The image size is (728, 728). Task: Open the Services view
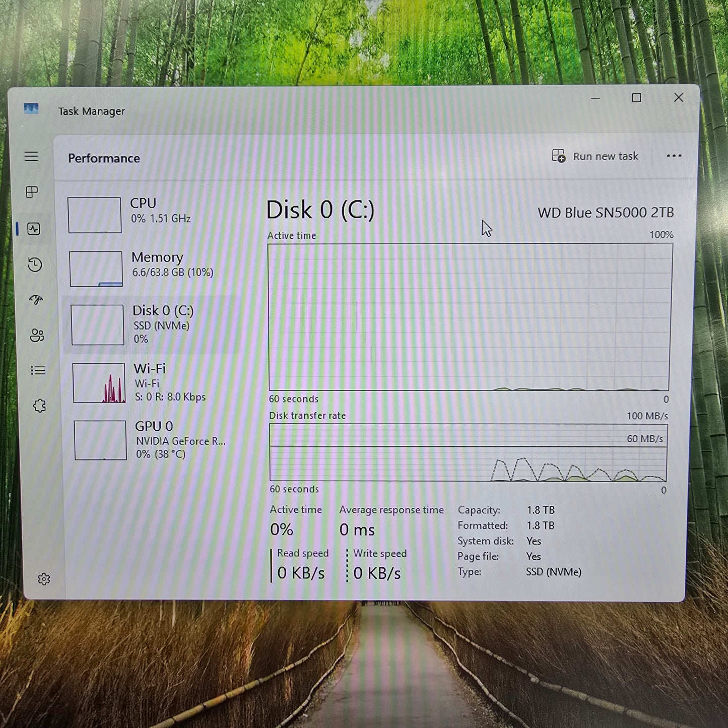39,406
